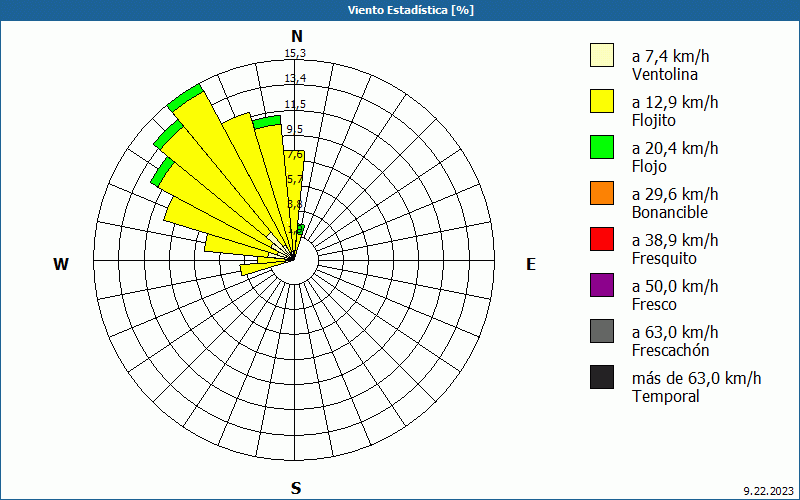Click the Ventolina legend label
Image resolution: width=800 pixels, height=500 pixels.
[x=665, y=74]
